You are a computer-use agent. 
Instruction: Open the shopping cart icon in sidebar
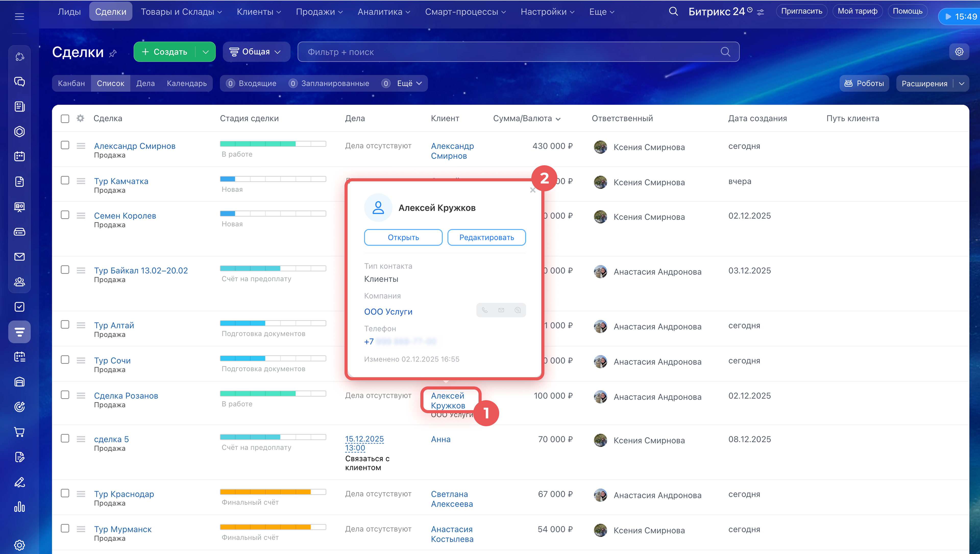19,432
